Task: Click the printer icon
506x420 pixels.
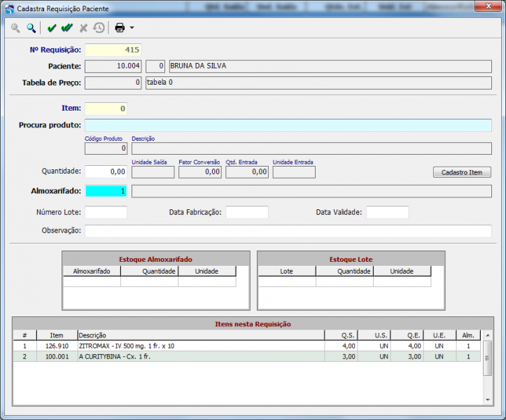Action: (120, 28)
